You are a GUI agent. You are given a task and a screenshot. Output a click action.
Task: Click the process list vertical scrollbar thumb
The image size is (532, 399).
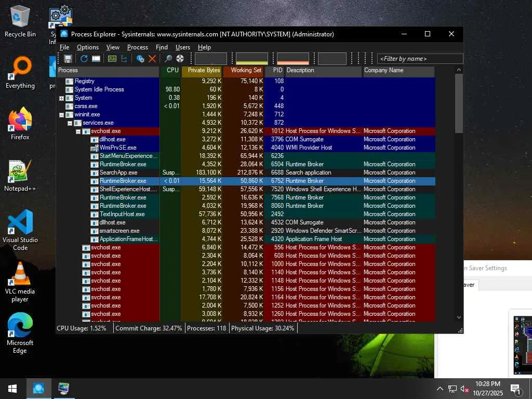pyautogui.click(x=459, y=104)
